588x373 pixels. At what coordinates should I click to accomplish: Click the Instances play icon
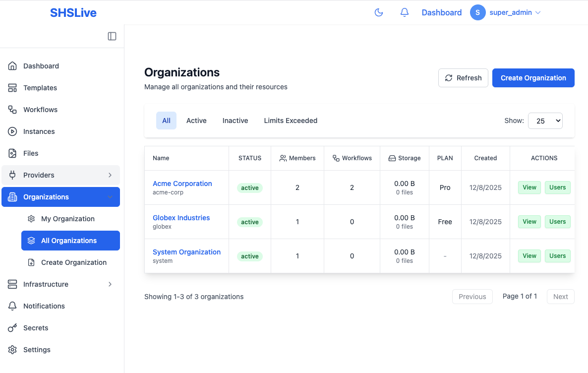12,131
